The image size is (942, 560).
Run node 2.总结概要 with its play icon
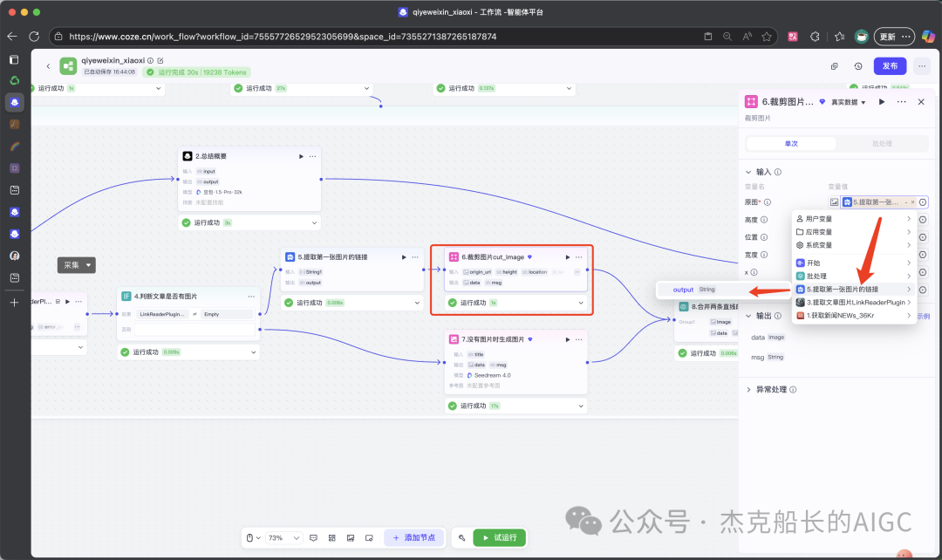[301, 156]
